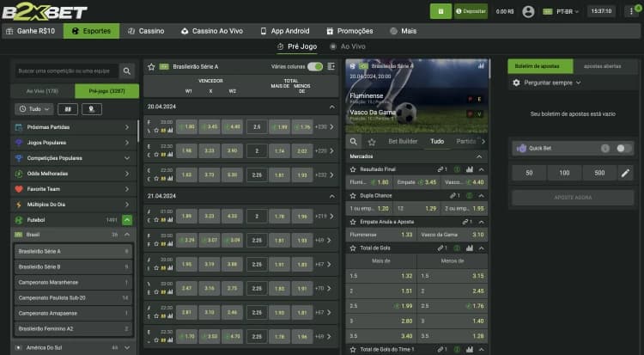Screen dimensions: 644x355
Task: Click the Favorite Team heart icon
Action: (19, 189)
